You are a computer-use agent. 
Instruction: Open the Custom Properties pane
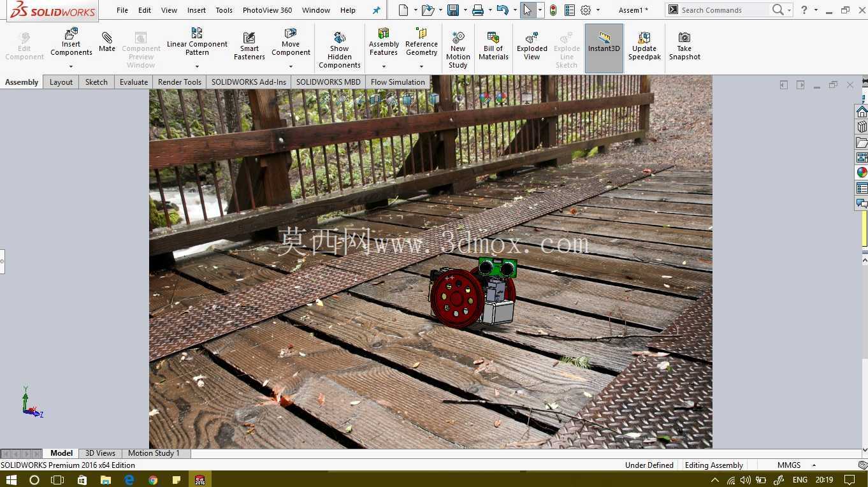pyautogui.click(x=862, y=188)
